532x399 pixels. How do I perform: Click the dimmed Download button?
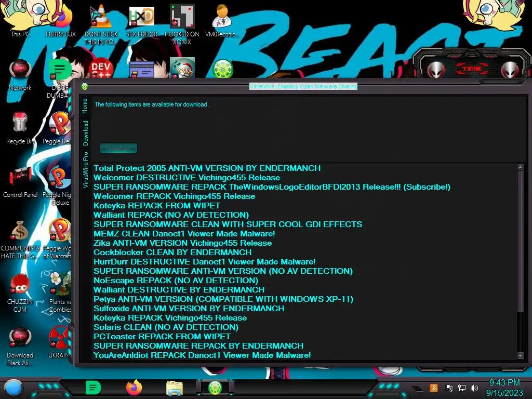pyautogui.click(x=119, y=148)
